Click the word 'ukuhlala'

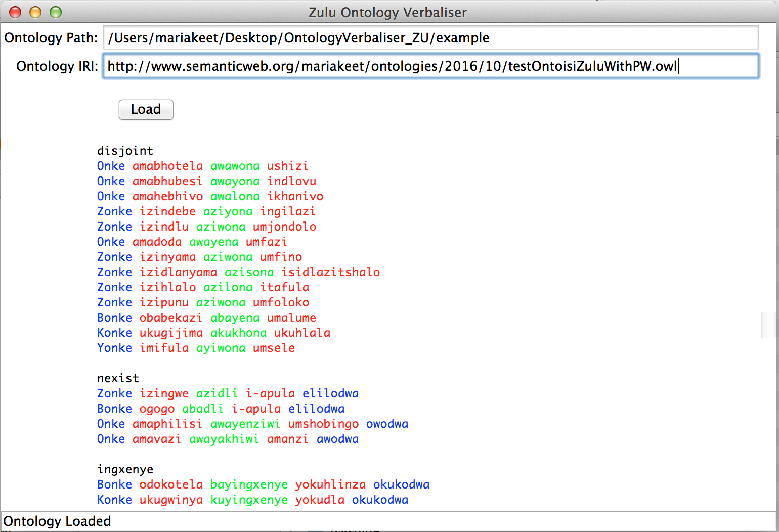coord(302,333)
